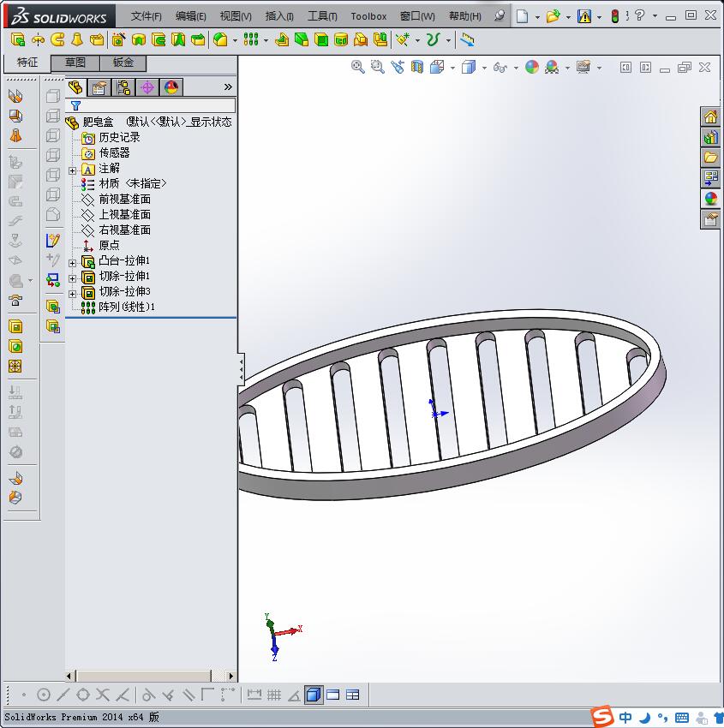Switch to the 钣金 tab
The height and width of the screenshot is (728, 724).
coord(123,63)
